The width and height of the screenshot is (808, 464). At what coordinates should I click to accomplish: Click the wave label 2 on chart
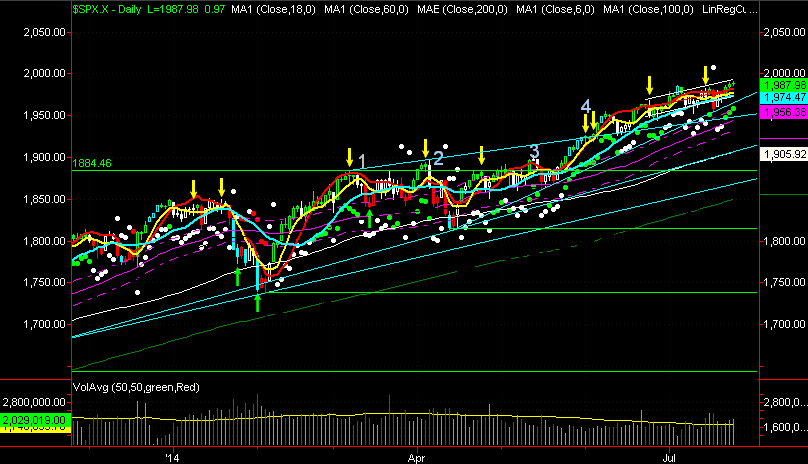[438, 158]
